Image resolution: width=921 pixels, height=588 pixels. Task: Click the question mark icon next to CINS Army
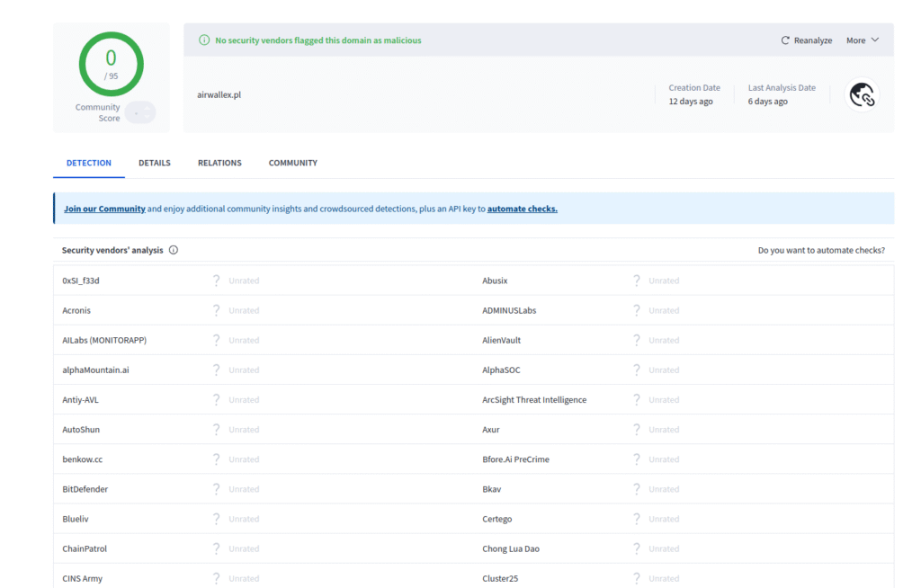[x=216, y=578]
